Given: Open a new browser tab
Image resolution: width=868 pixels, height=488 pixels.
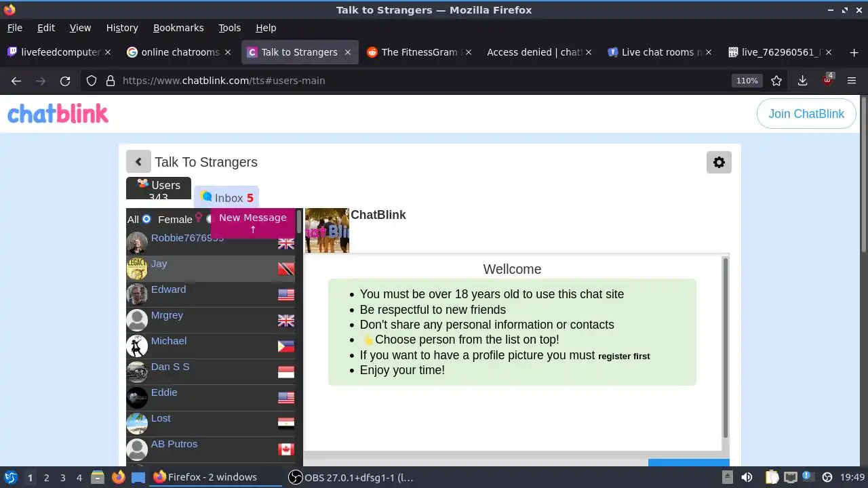Looking at the screenshot, I should pos(854,52).
